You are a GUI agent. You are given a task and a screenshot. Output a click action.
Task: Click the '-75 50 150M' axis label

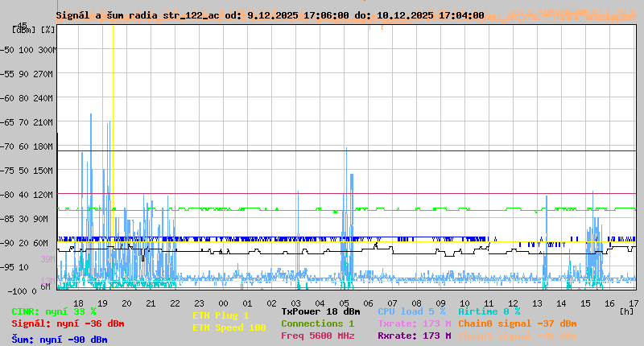pos(27,171)
